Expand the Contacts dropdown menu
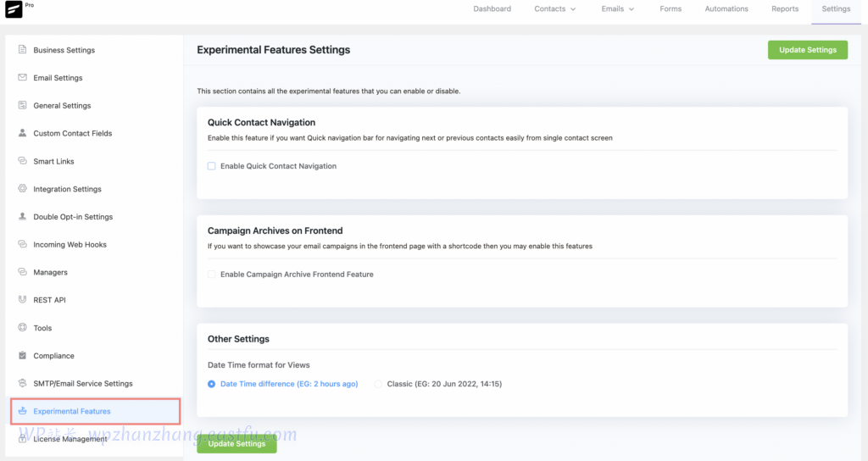 coord(555,9)
